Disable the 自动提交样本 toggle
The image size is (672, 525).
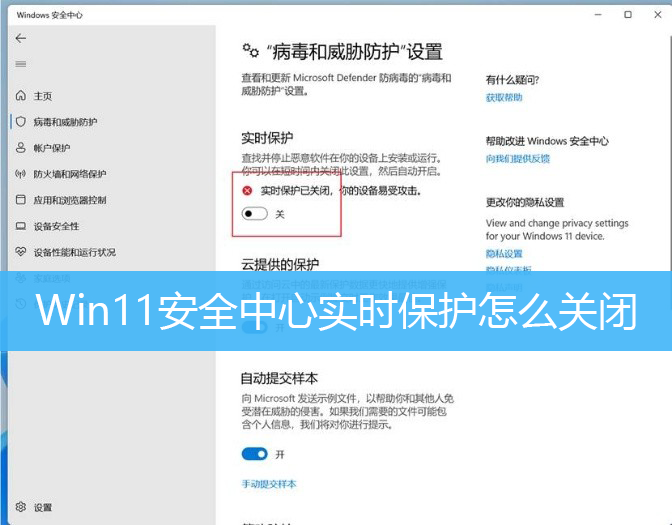254,454
